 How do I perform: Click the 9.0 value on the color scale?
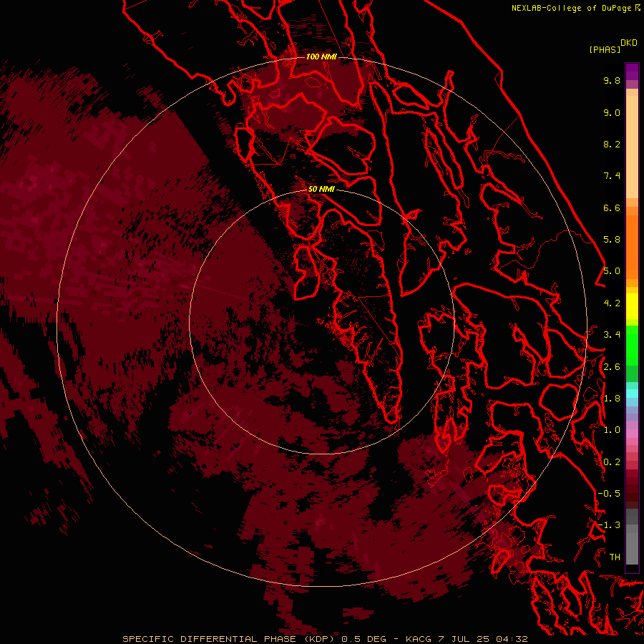pos(612,112)
